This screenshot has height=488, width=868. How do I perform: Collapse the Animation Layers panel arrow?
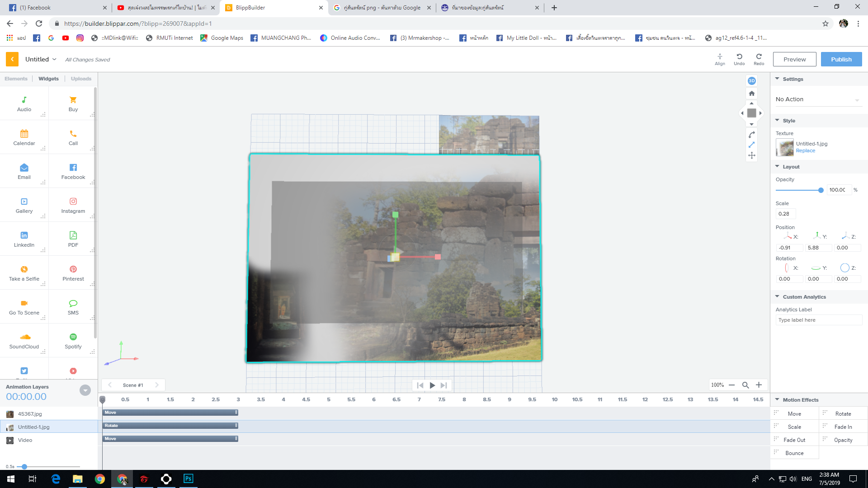(85, 390)
